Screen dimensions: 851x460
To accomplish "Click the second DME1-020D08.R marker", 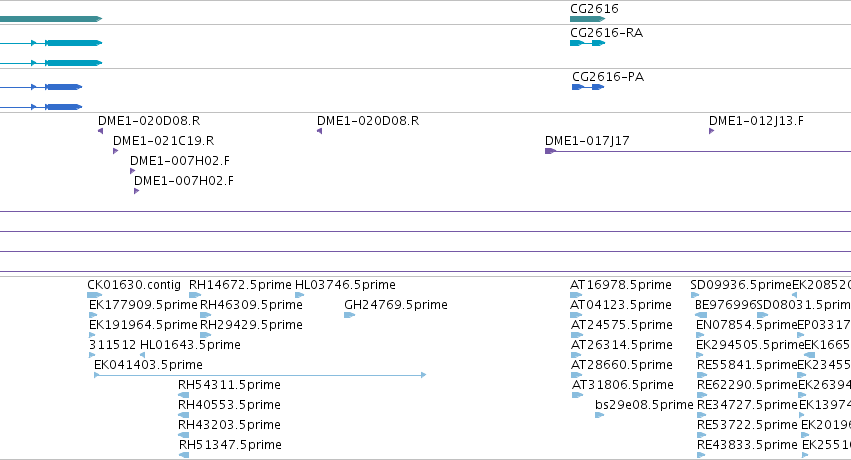I will (320, 131).
